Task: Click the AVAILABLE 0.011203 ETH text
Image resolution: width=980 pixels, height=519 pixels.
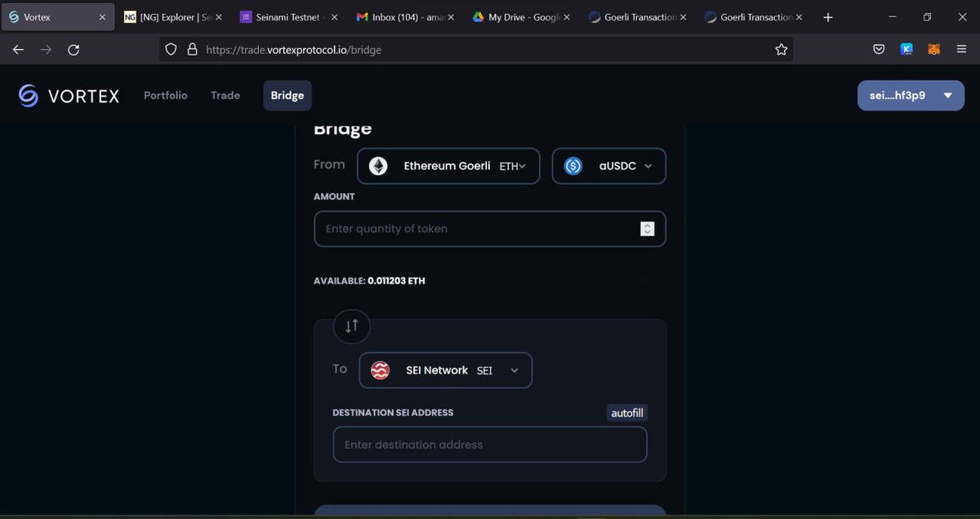Action: 369,281
